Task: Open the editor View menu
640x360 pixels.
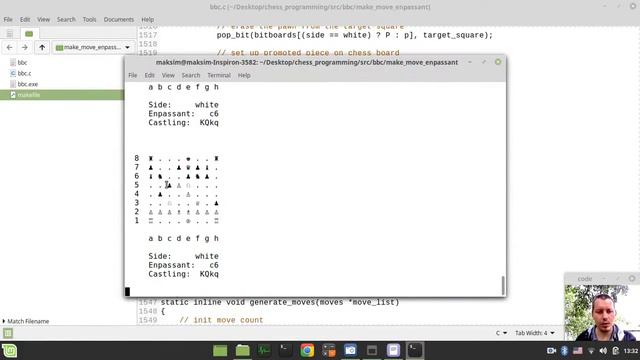Action: coord(43,20)
